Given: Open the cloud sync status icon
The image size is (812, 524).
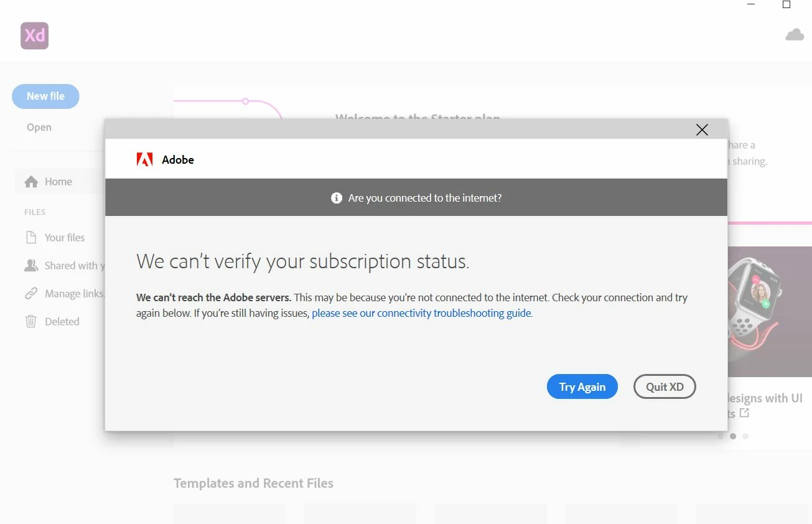Looking at the screenshot, I should (x=795, y=35).
